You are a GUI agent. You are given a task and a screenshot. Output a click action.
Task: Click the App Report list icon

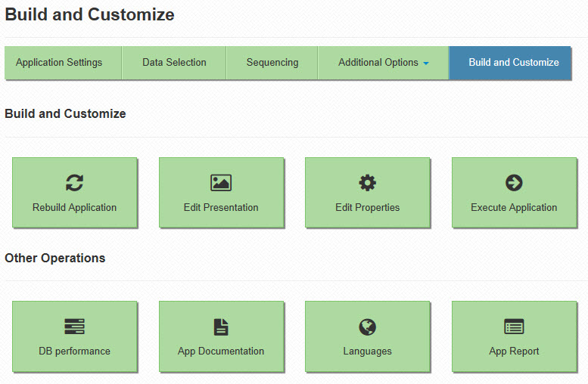click(x=514, y=327)
